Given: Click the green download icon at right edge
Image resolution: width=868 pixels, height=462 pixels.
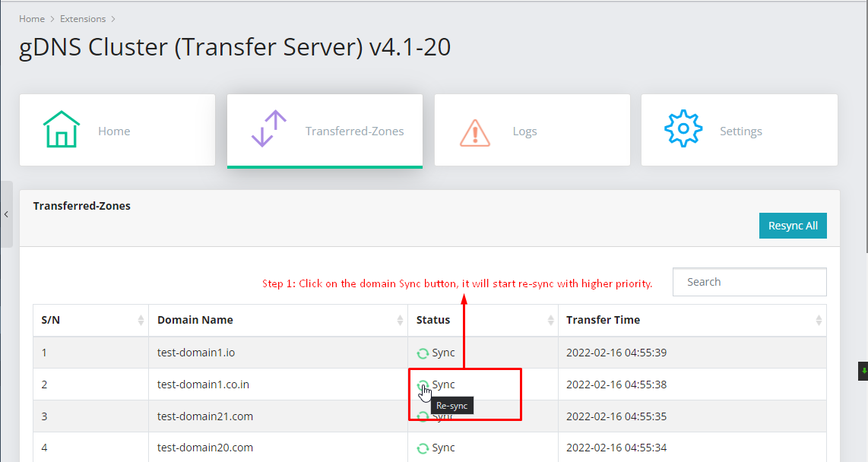Looking at the screenshot, I should click(863, 372).
